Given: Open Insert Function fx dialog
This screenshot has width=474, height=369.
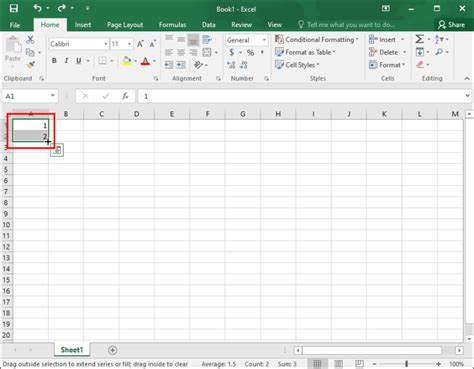Looking at the screenshot, I should (x=125, y=96).
